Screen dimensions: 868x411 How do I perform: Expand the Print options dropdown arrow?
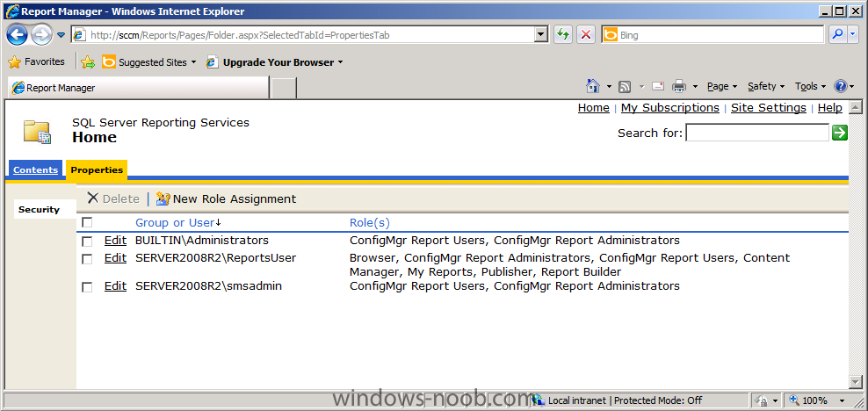tap(695, 87)
